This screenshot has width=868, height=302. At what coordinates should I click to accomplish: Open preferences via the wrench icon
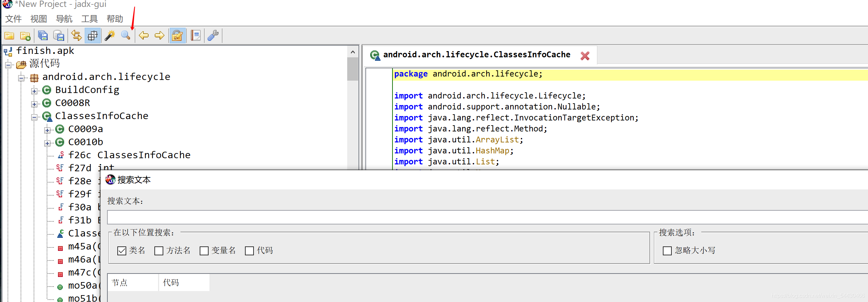click(213, 35)
